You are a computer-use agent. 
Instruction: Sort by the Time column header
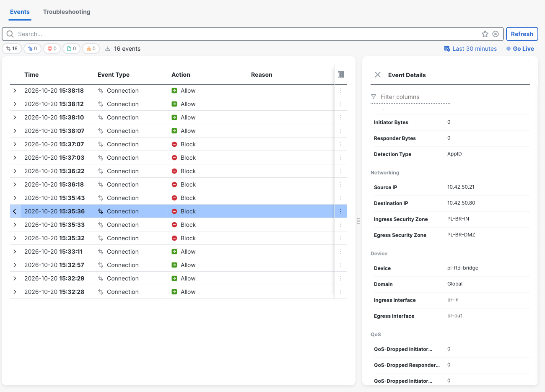click(x=31, y=75)
